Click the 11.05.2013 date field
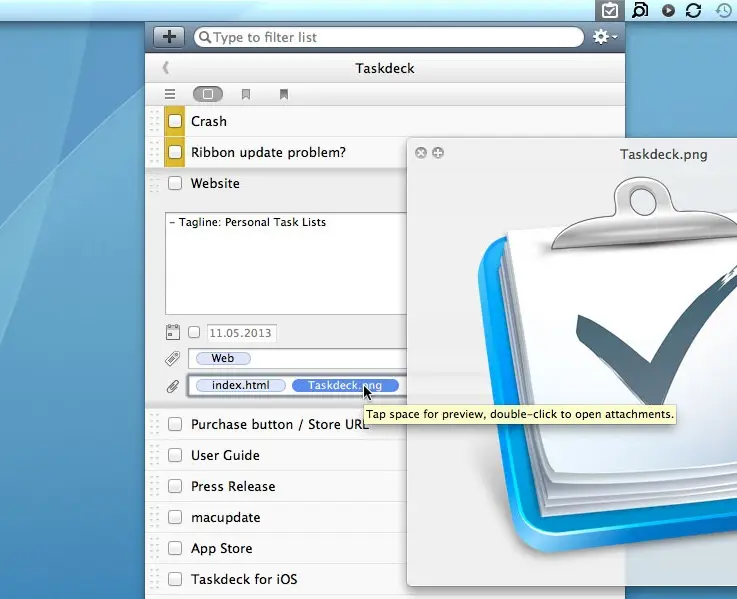Viewport: 737px width, 599px height. pos(242,333)
